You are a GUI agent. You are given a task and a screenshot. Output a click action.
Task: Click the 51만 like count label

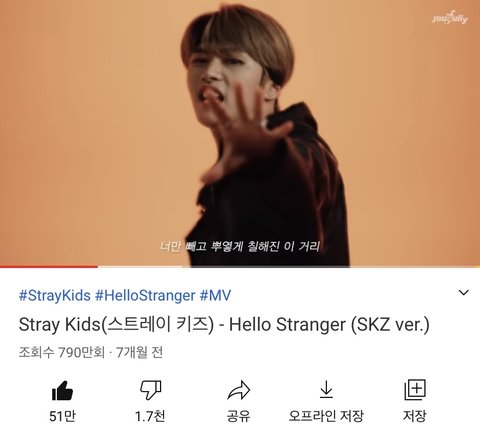62,416
